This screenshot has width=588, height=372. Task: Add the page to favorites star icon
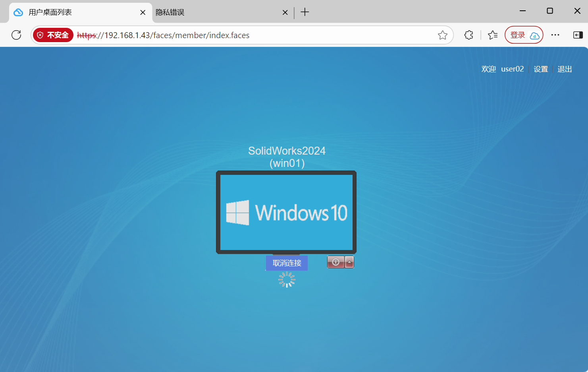(x=443, y=35)
